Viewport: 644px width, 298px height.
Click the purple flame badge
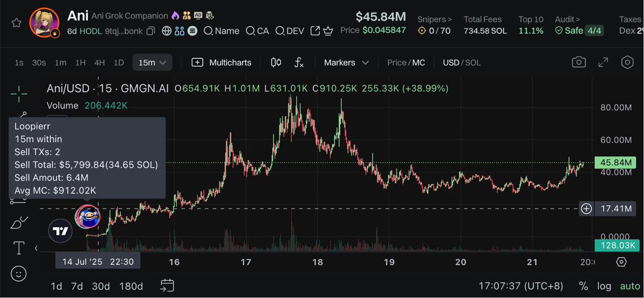click(175, 16)
